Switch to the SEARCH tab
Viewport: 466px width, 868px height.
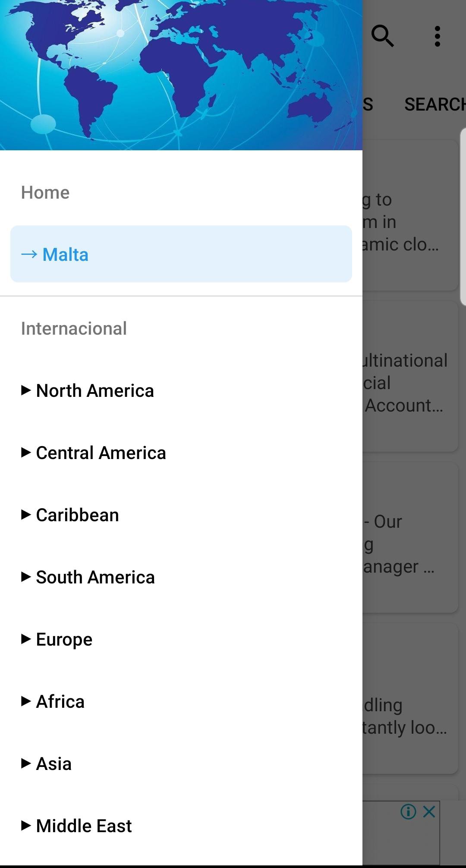tap(434, 105)
